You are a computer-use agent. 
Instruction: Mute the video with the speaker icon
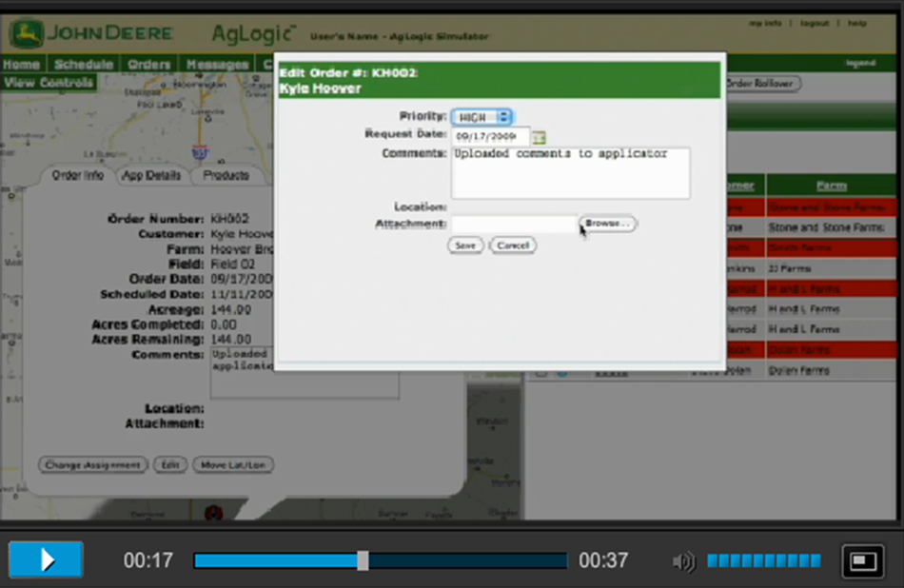[x=684, y=561]
